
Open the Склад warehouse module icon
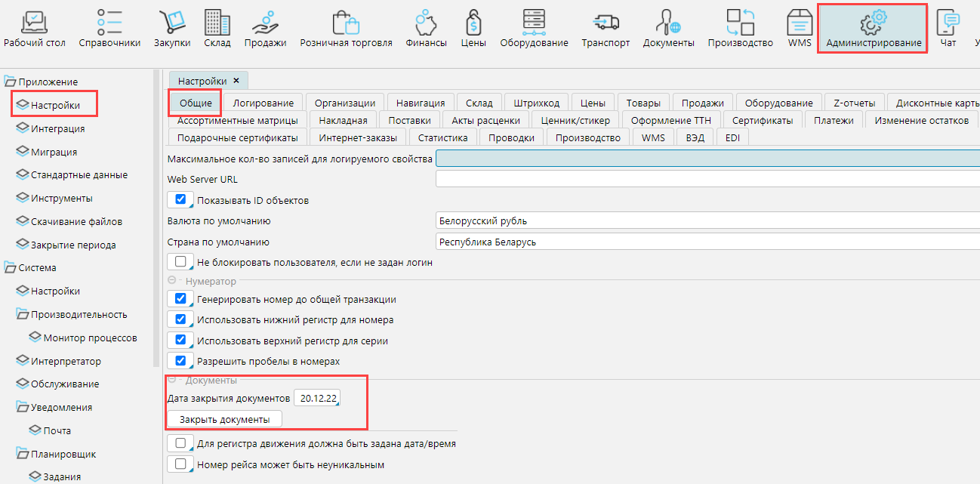coord(217,23)
